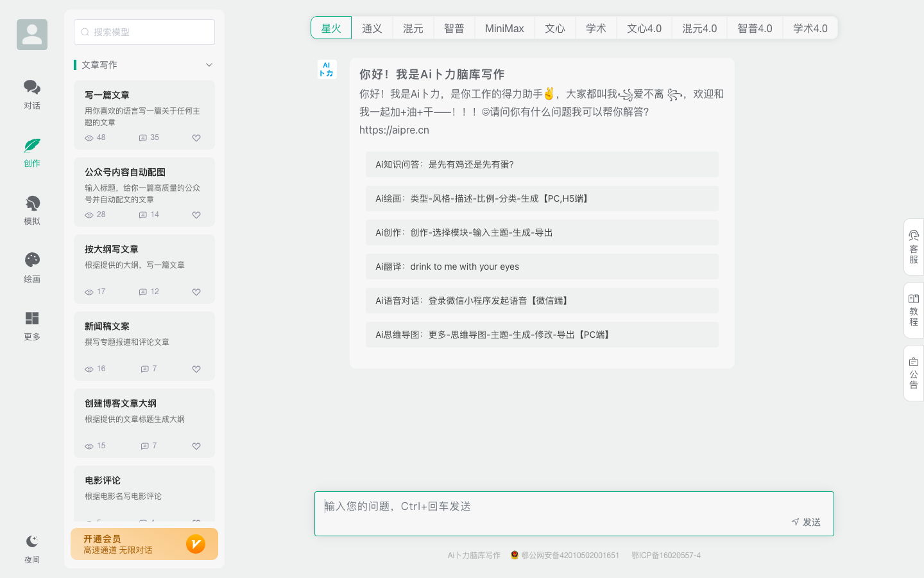
Task: Switch to the 文心4.0 model tab
Action: coord(644,28)
